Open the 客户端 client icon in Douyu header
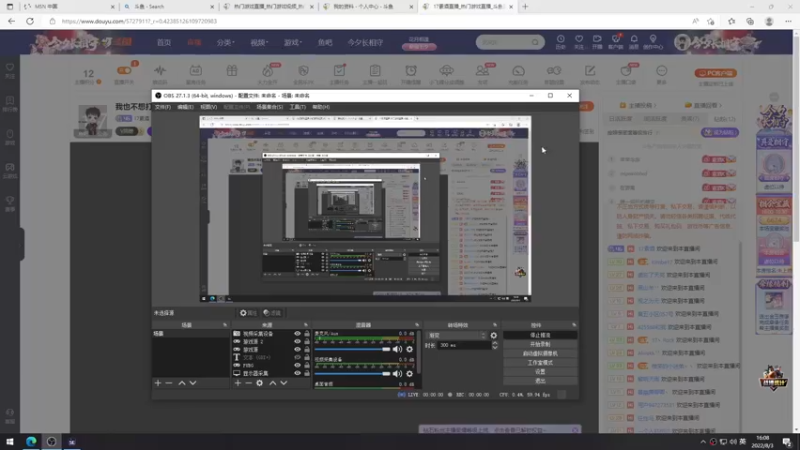The image size is (800, 450). [x=615, y=42]
